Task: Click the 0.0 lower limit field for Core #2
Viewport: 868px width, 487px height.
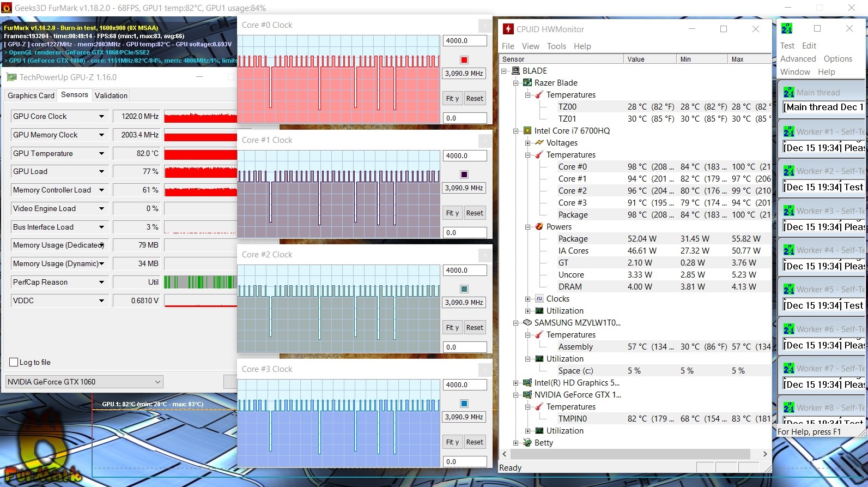Action: coord(465,347)
